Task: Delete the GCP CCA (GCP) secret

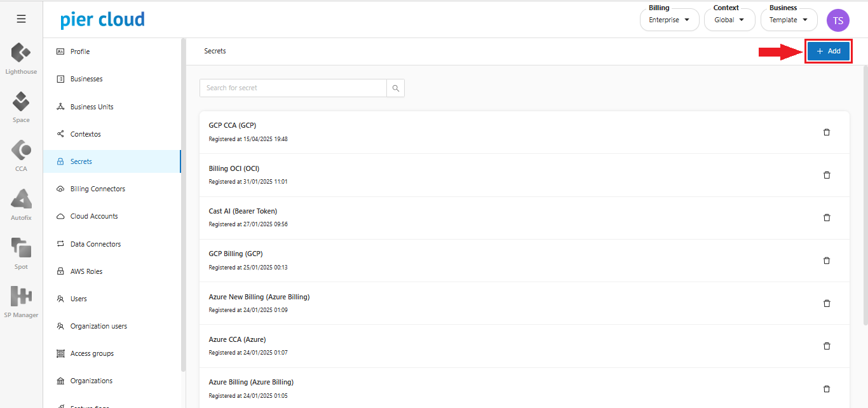Action: pyautogui.click(x=827, y=132)
